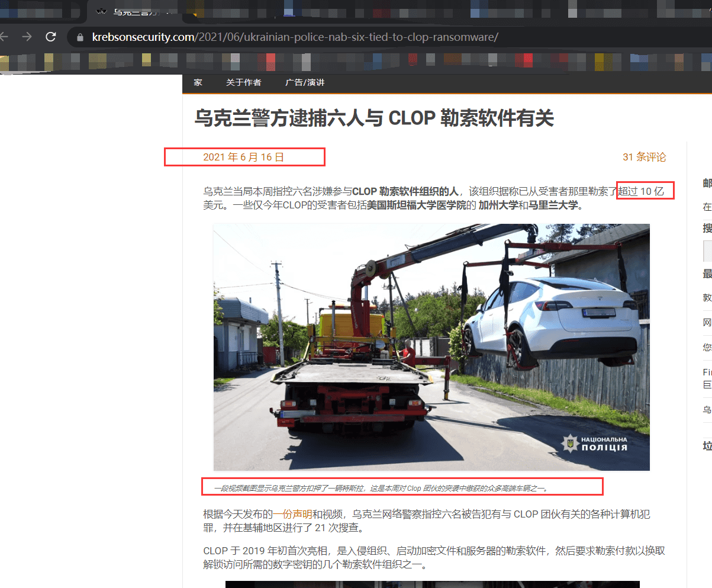Viewport: 712px width, 588px height.
Task: Reload the page with refresh icon
Action: tap(51, 37)
